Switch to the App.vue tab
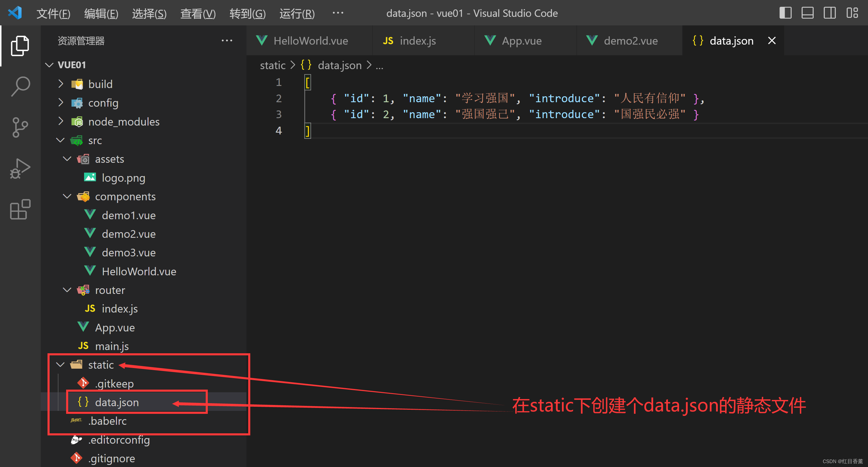868x467 pixels. 521,41
